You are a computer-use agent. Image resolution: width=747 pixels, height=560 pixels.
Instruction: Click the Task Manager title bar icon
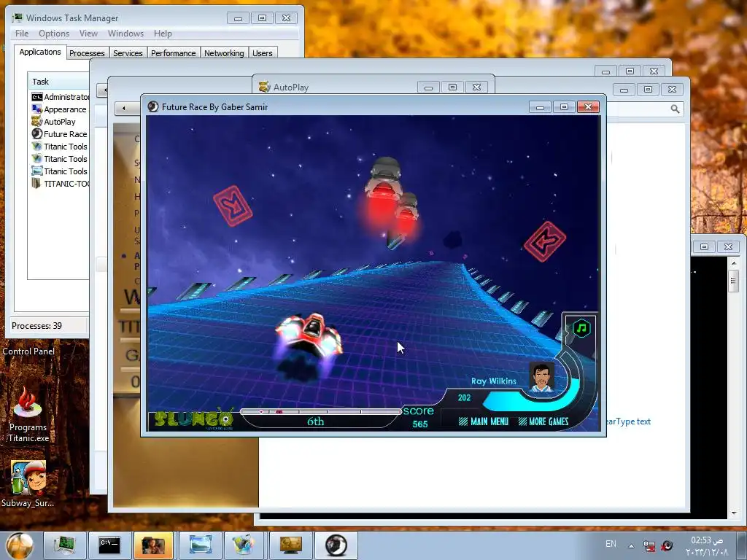18,17
